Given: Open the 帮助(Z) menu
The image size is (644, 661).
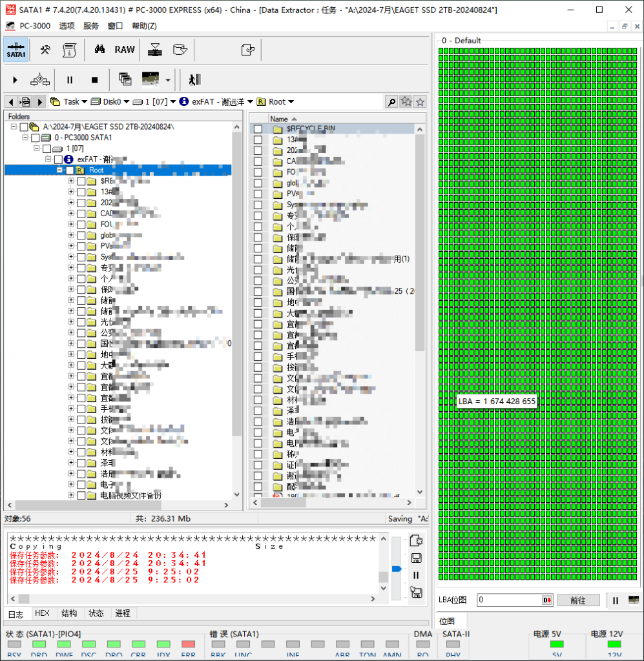Looking at the screenshot, I should (x=144, y=26).
